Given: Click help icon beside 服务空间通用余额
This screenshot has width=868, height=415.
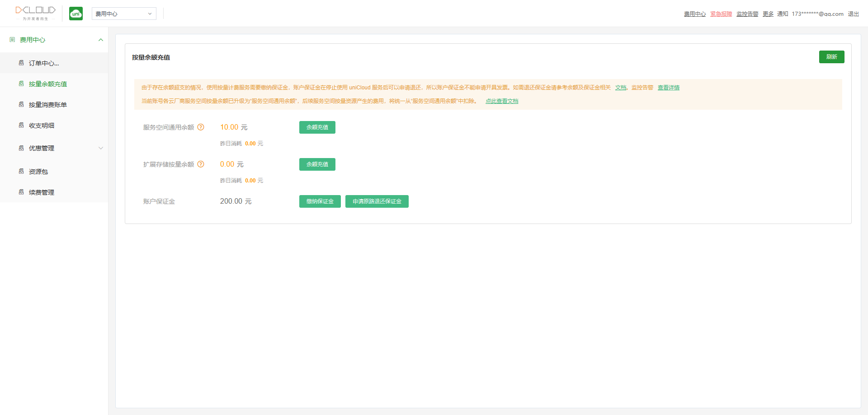Looking at the screenshot, I should click(x=201, y=127).
